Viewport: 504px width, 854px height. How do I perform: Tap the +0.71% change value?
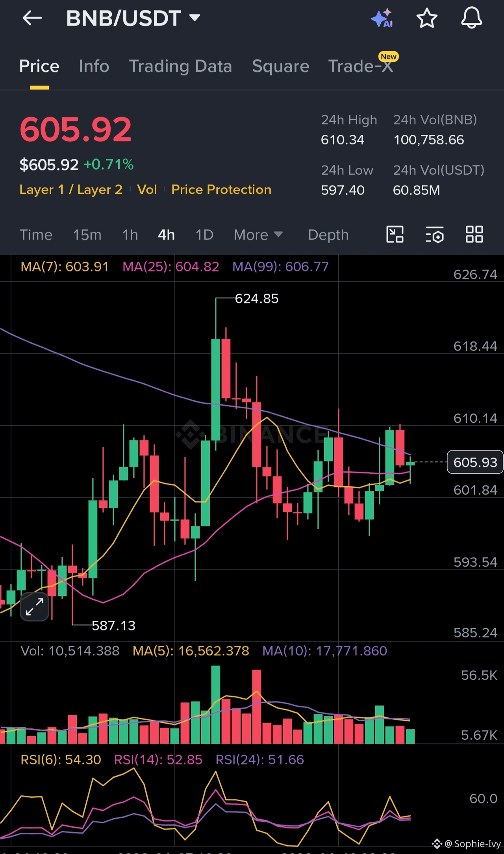coord(109,164)
